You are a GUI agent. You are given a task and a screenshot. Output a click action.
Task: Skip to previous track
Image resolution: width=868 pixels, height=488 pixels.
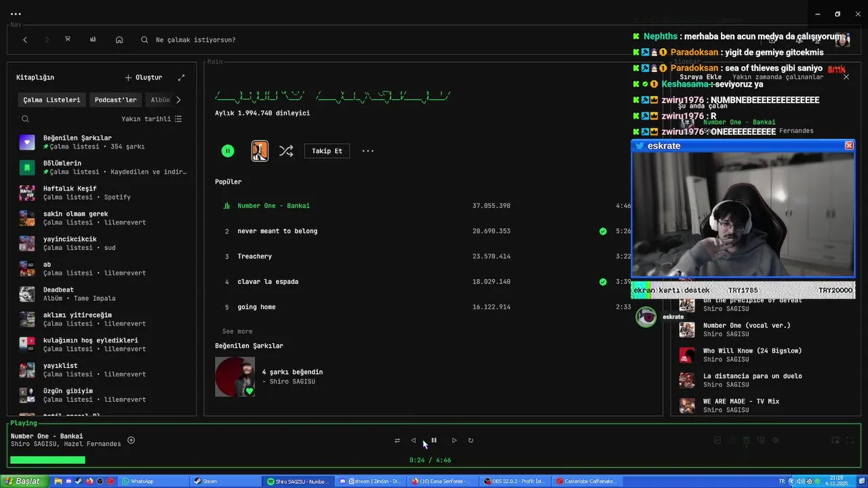click(414, 441)
